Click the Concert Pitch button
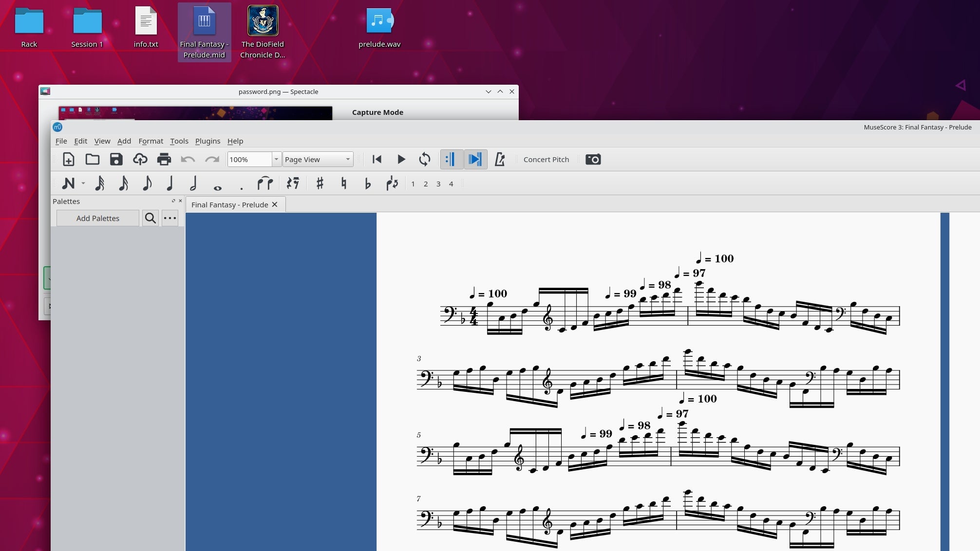This screenshot has width=980, height=551. (546, 159)
